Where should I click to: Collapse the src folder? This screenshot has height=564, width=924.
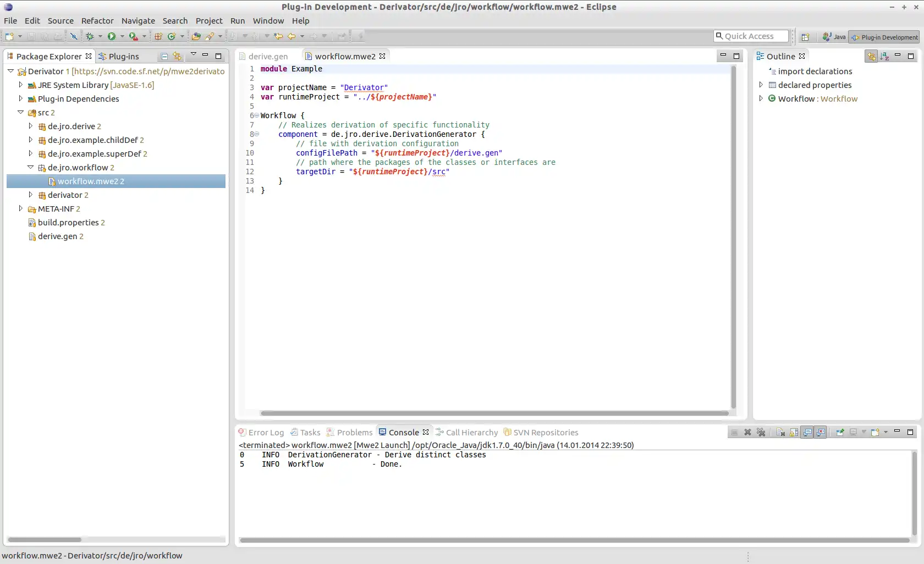pos(20,112)
